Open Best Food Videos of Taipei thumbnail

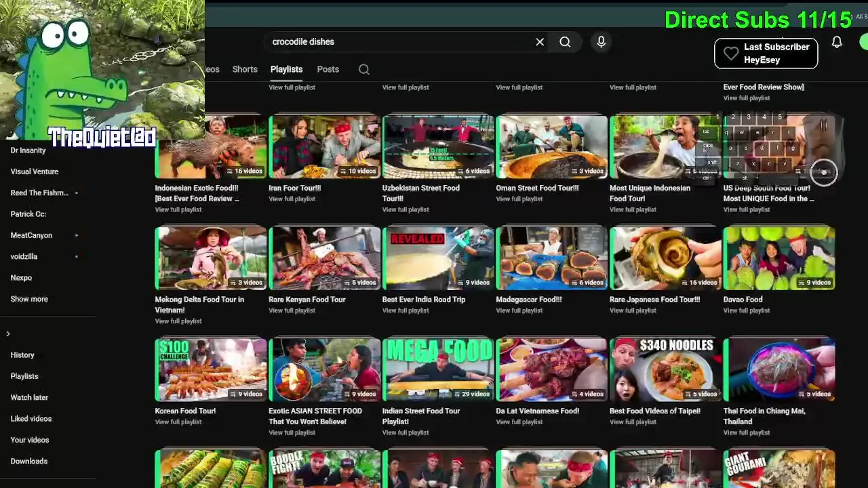pyautogui.click(x=666, y=370)
